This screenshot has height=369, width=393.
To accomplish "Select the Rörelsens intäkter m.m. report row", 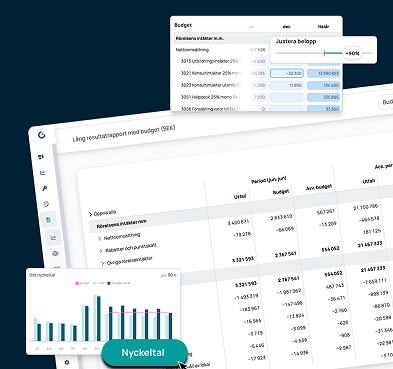I will click(x=122, y=224).
